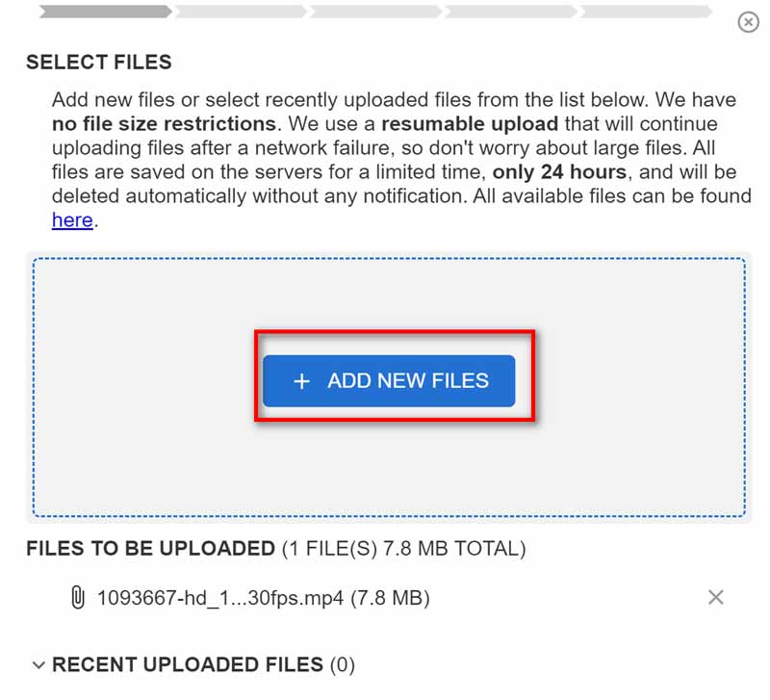
Task: Open the 'here' available files link
Action: (x=72, y=220)
